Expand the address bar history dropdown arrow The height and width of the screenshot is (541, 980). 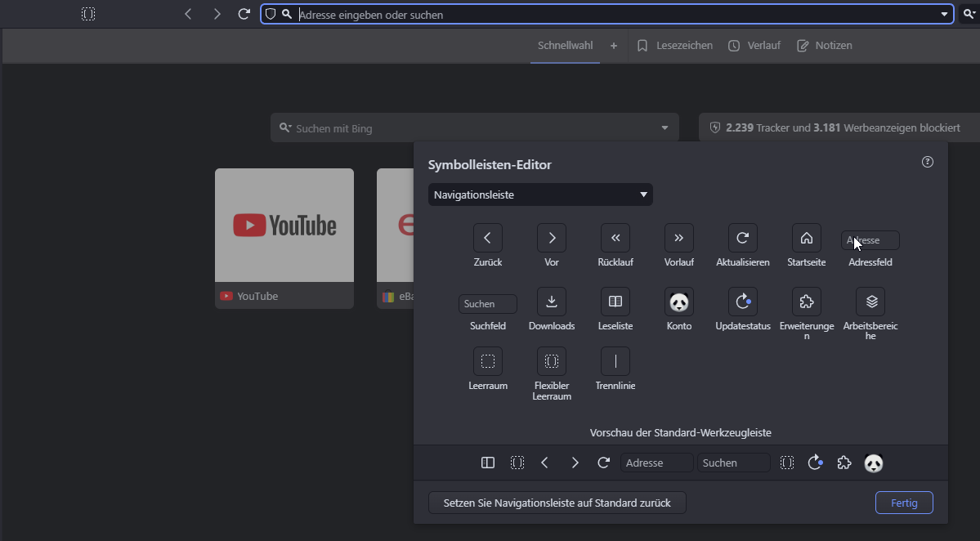[x=944, y=15]
